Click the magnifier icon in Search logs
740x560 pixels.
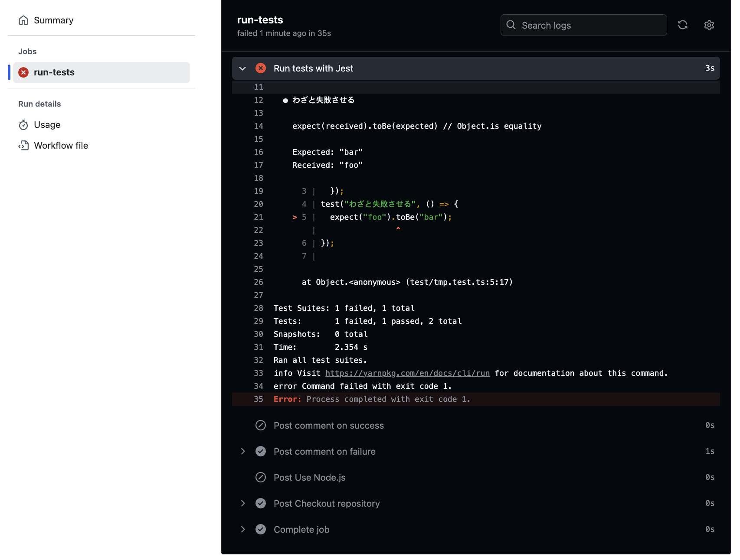(511, 25)
